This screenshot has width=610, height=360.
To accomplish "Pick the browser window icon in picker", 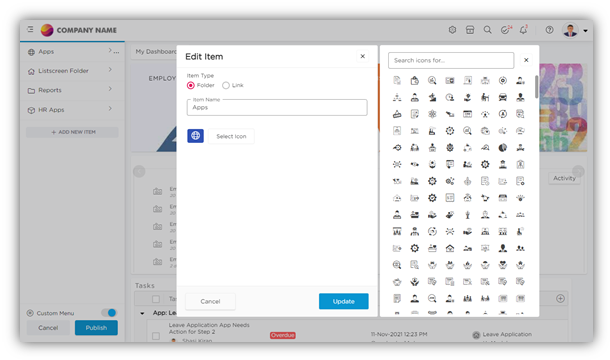I will (x=467, y=114).
